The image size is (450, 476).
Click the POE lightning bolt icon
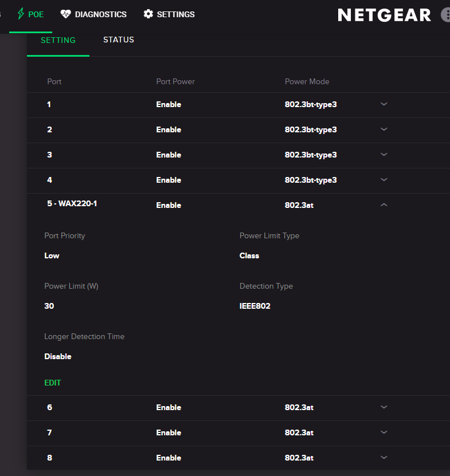[21, 14]
